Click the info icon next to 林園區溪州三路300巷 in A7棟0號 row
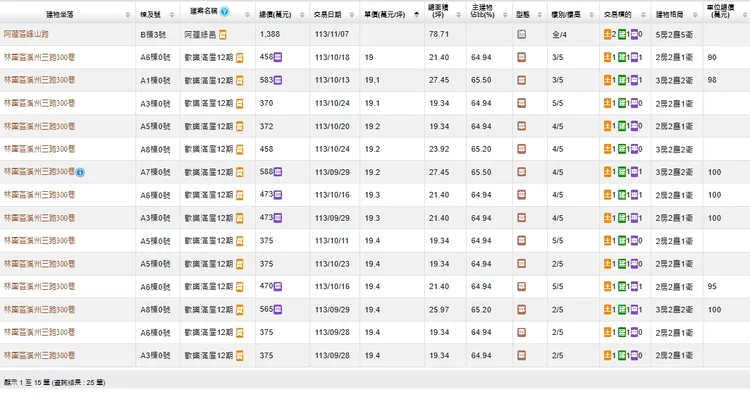Screen dimensions: 750x395 click(80, 173)
